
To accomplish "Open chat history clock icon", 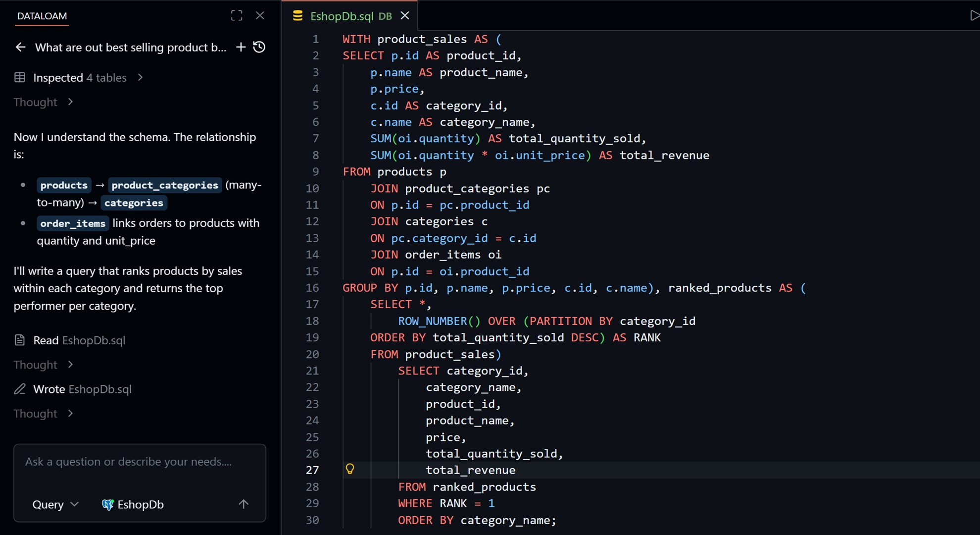I will click(259, 47).
